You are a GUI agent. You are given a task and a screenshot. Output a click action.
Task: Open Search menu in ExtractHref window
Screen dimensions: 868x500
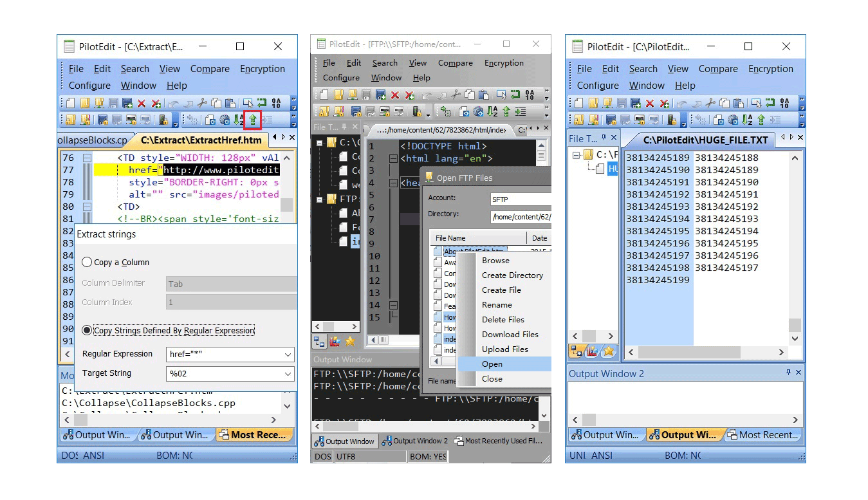click(x=134, y=69)
